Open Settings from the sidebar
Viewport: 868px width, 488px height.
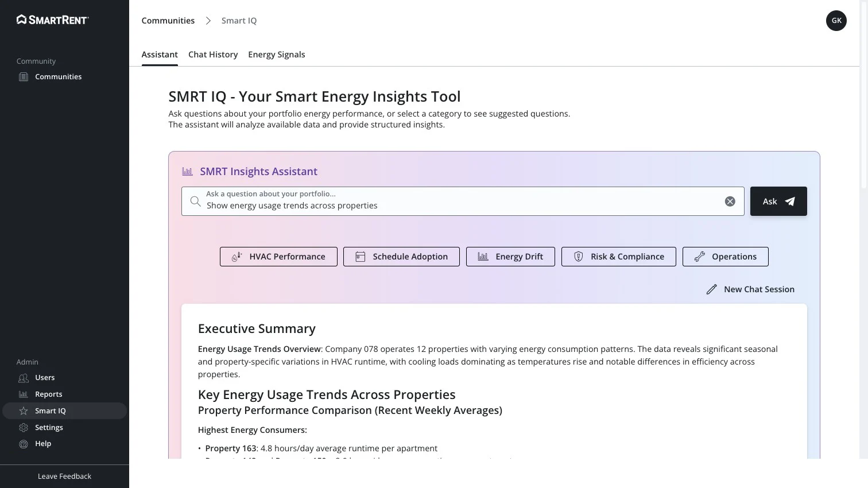pyautogui.click(x=49, y=428)
